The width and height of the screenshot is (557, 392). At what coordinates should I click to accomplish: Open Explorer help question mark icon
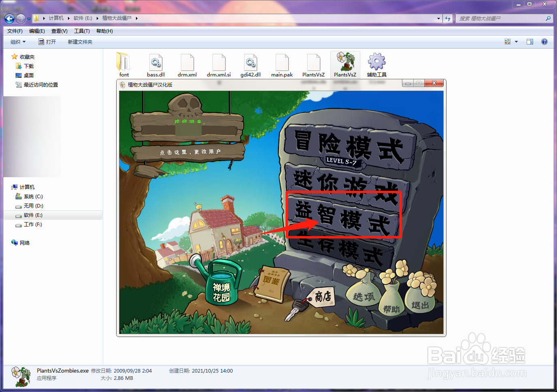544,42
